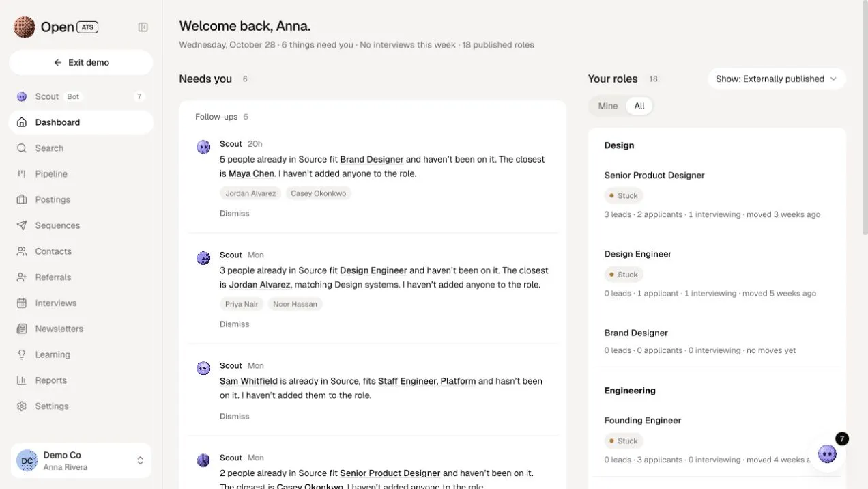This screenshot has width=868, height=489.
Task: Open the Staff Engineer, Platform link
Action: [x=426, y=381]
